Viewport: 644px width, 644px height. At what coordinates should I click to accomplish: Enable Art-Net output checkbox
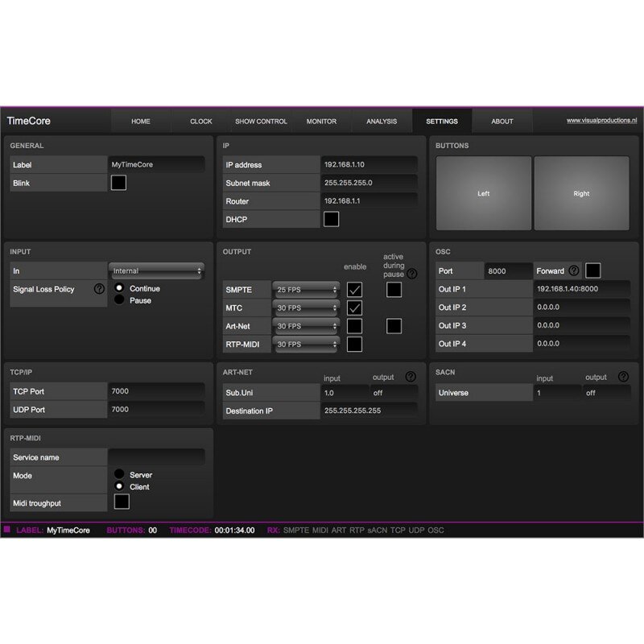point(354,326)
